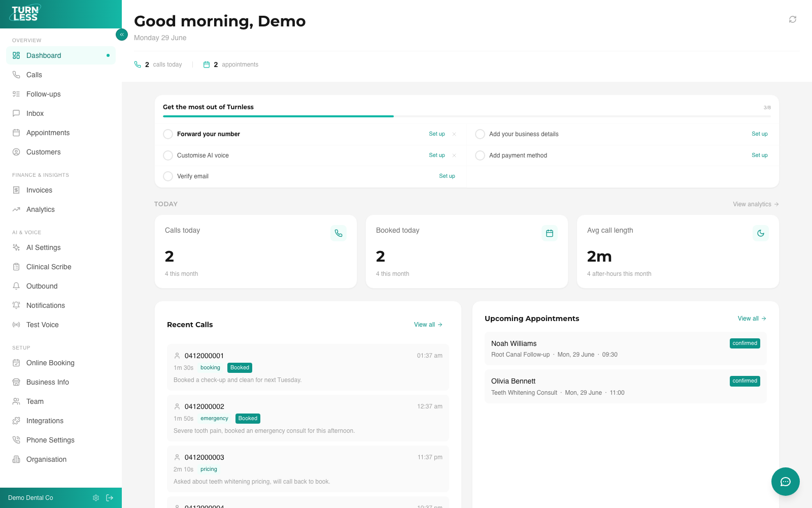Click the onboarding progress bar
Screen dimensions: 812x508
(x=467, y=116)
